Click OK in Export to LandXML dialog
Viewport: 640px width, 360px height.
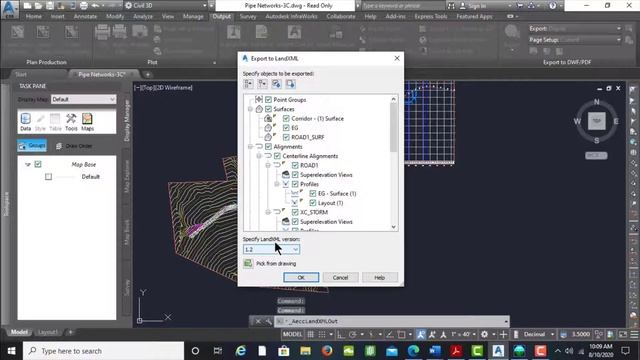[x=301, y=278]
